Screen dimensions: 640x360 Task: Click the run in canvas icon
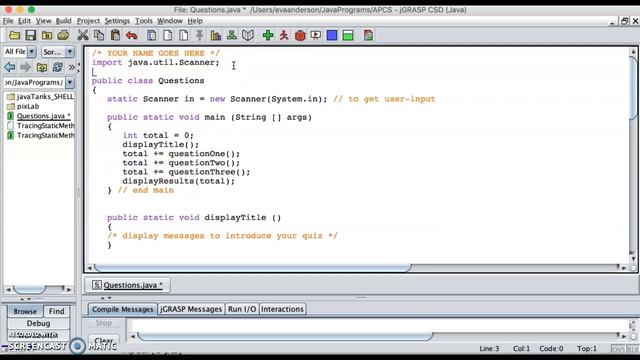coord(316,36)
